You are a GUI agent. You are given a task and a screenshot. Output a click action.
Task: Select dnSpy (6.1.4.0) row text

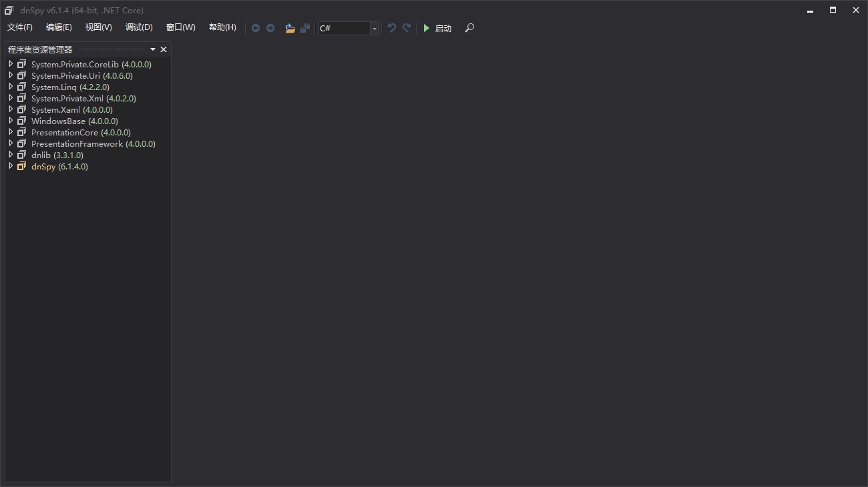tap(59, 167)
